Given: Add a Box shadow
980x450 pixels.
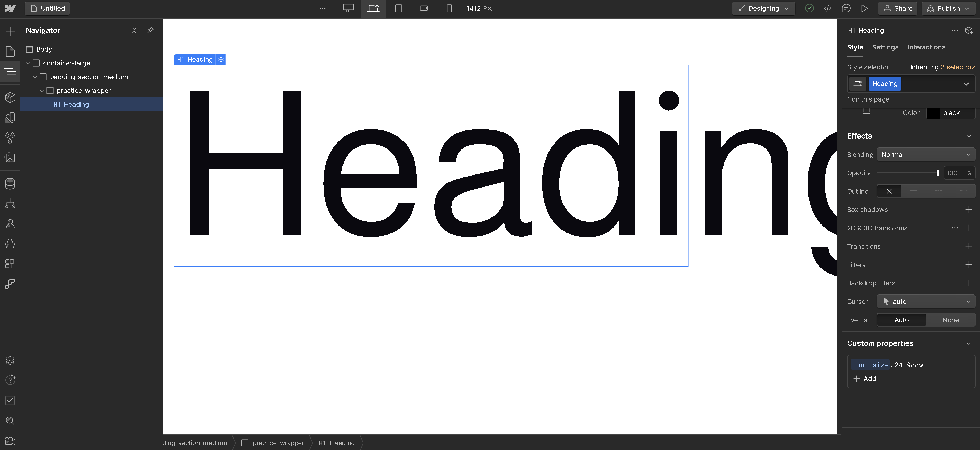Looking at the screenshot, I should pyautogui.click(x=969, y=210).
